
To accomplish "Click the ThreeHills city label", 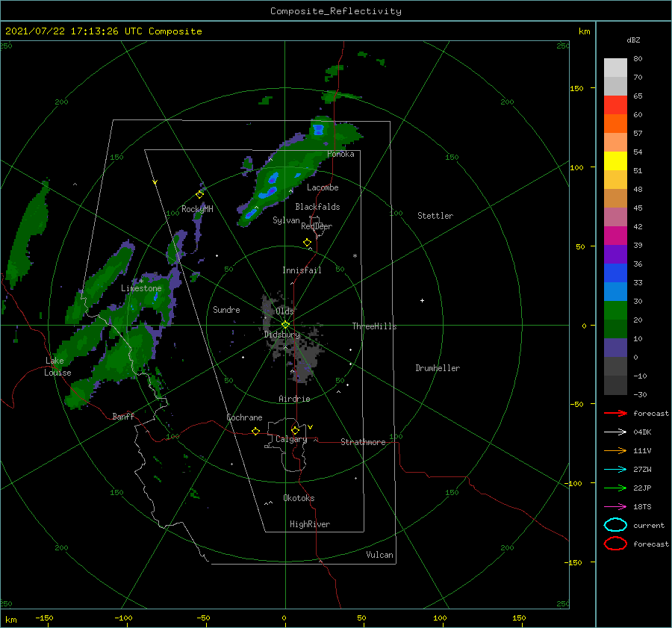I will click(375, 326).
